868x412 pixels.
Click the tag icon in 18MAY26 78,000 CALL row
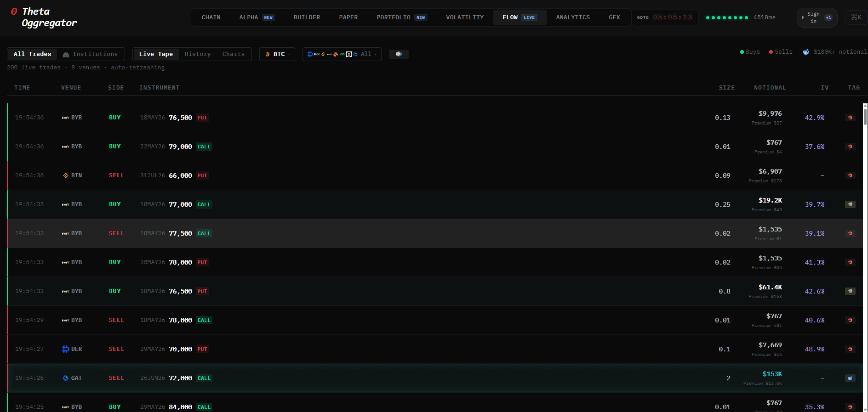[x=850, y=320]
